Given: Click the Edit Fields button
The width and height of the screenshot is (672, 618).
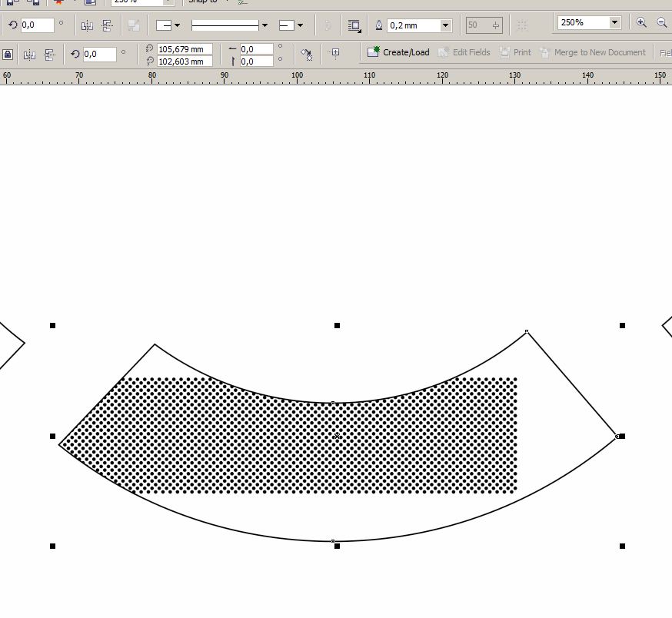Looking at the screenshot, I should [x=464, y=52].
